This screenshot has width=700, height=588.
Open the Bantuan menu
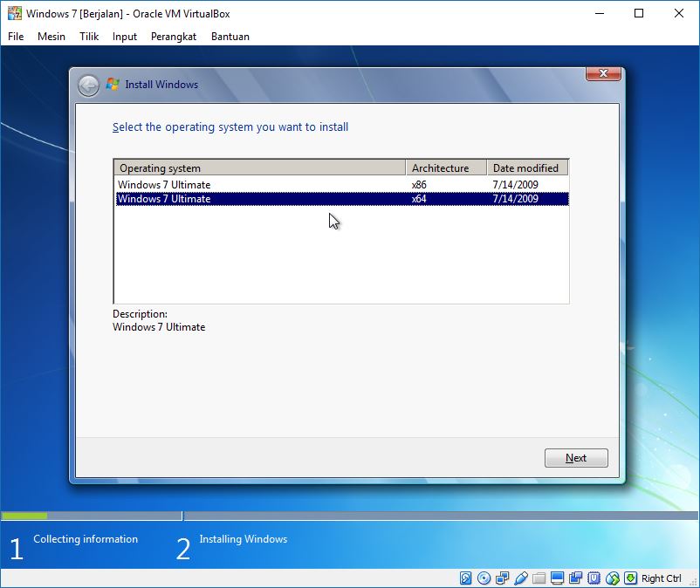pos(230,37)
